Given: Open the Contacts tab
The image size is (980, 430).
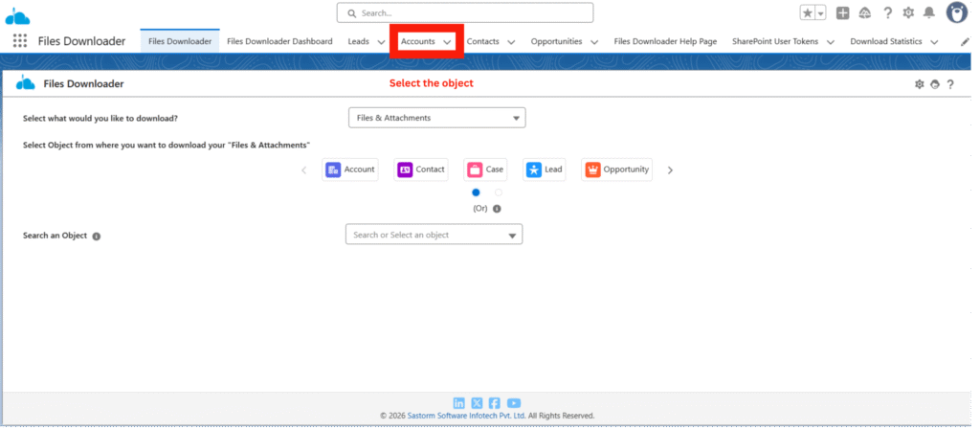Looking at the screenshot, I should coord(483,41).
